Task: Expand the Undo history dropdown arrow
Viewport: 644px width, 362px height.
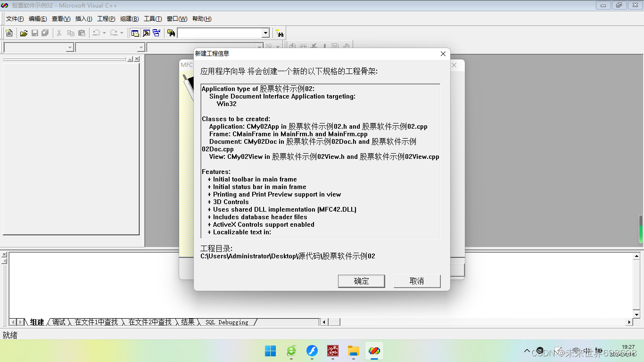Action: click(104, 33)
